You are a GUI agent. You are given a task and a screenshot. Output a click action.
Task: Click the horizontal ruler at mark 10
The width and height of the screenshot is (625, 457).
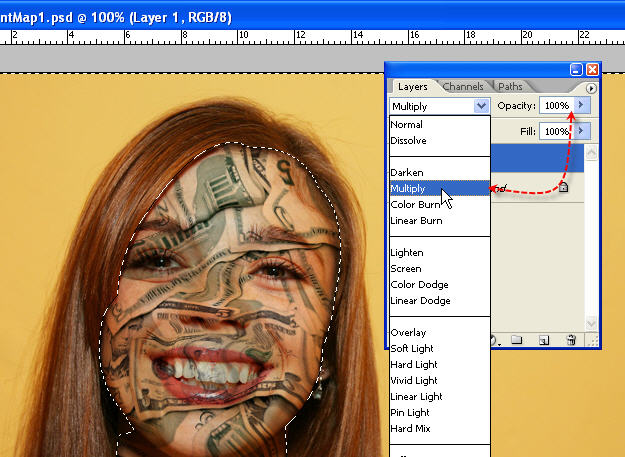(243, 35)
